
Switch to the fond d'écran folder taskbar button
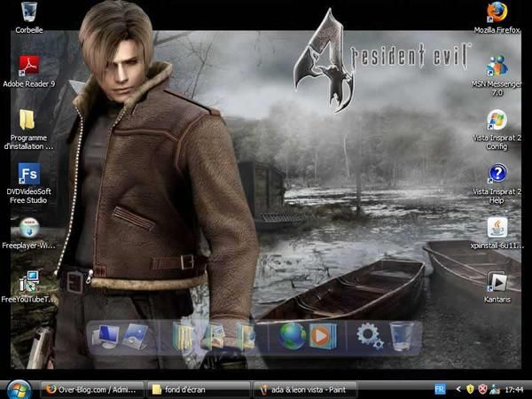click(199, 390)
